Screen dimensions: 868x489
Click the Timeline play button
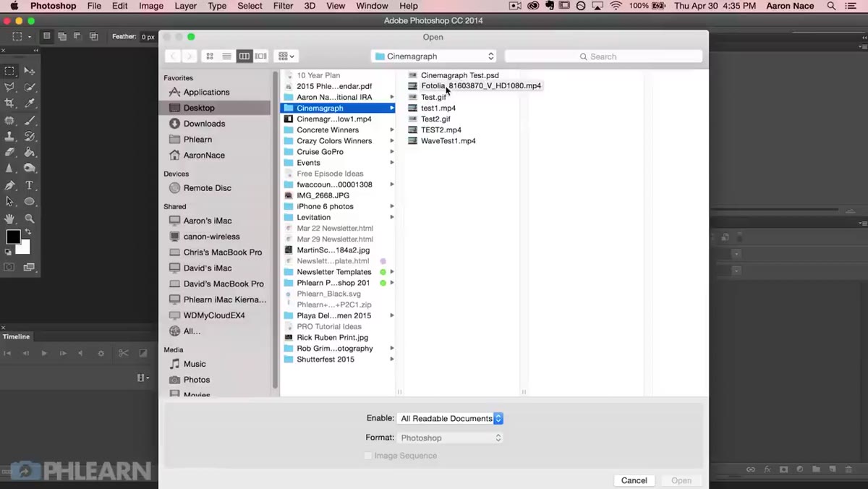pos(44,353)
